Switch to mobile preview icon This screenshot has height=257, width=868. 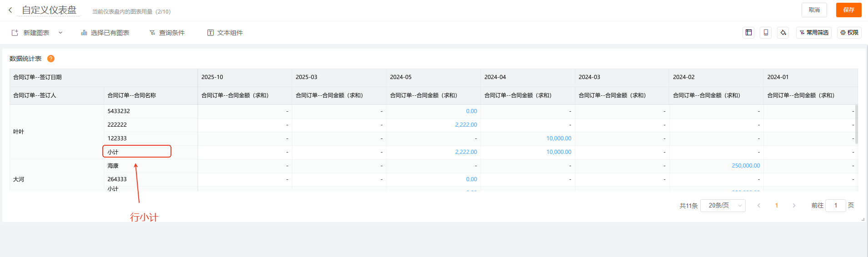pos(766,33)
